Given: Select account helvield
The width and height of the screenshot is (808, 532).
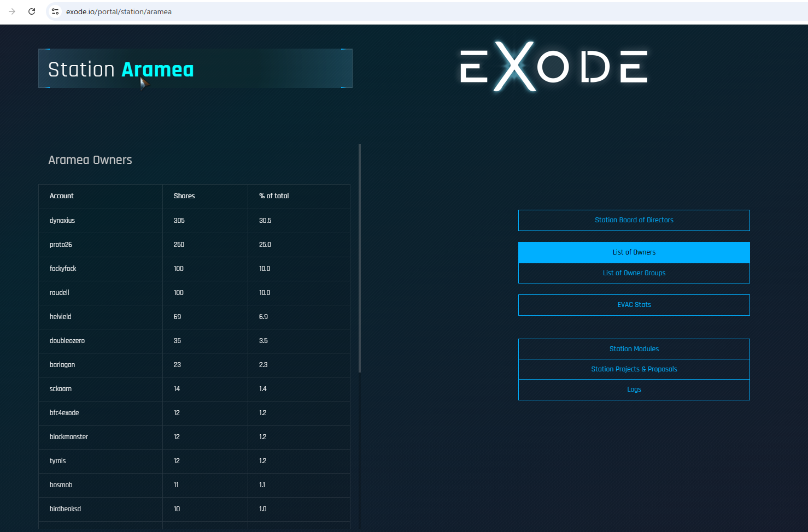Looking at the screenshot, I should click(60, 317).
